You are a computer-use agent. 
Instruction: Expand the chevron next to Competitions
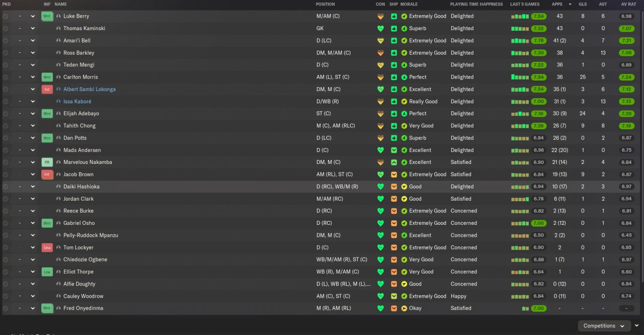pos(637,325)
